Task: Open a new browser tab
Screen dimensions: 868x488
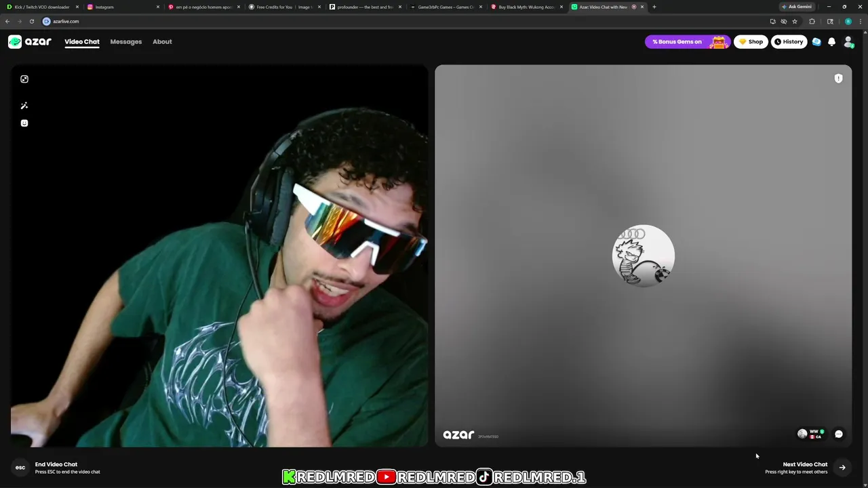Action: pyautogui.click(x=654, y=7)
